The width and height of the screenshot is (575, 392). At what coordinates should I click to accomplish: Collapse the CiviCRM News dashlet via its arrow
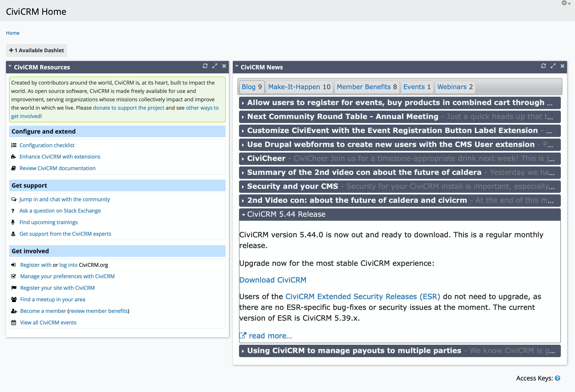tap(237, 66)
